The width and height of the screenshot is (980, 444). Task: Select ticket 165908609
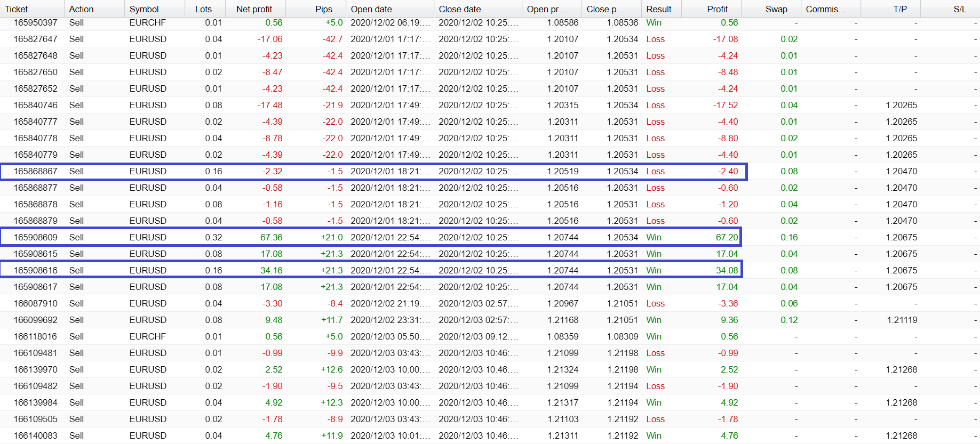[x=35, y=237]
